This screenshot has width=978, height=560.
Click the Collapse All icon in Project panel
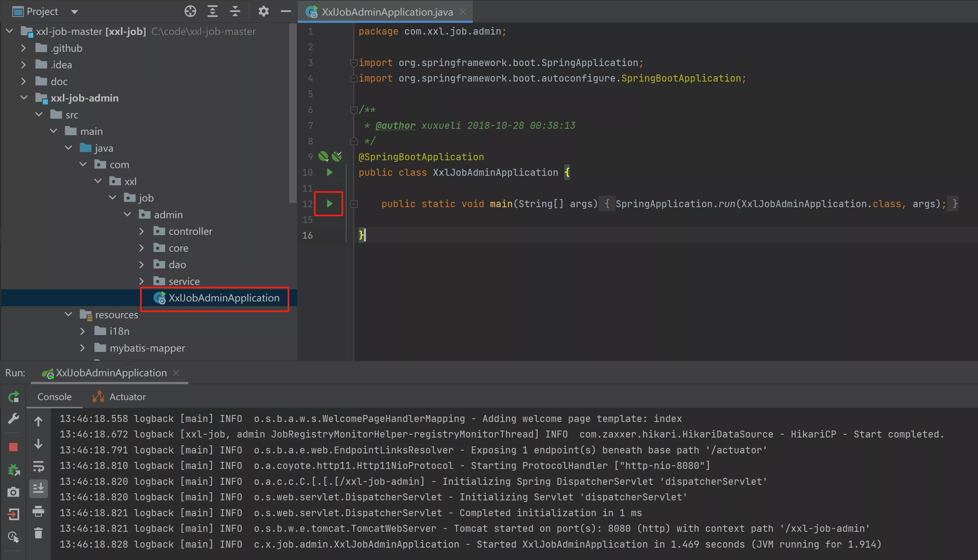point(235,11)
